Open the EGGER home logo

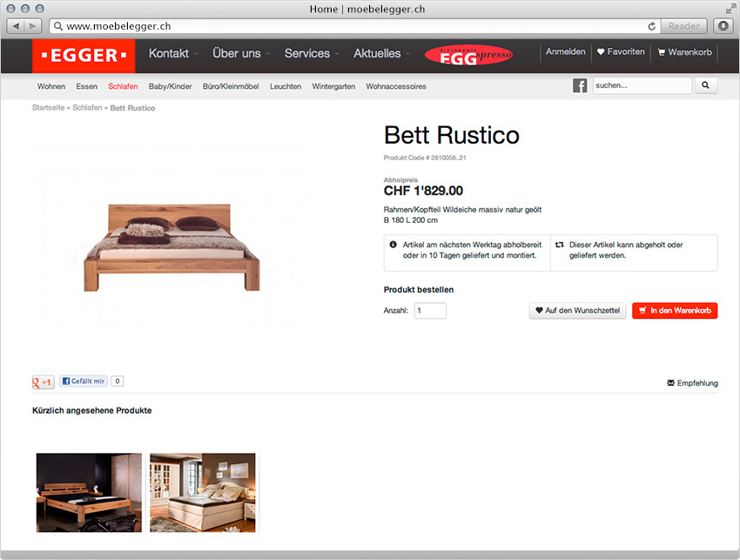pos(84,56)
